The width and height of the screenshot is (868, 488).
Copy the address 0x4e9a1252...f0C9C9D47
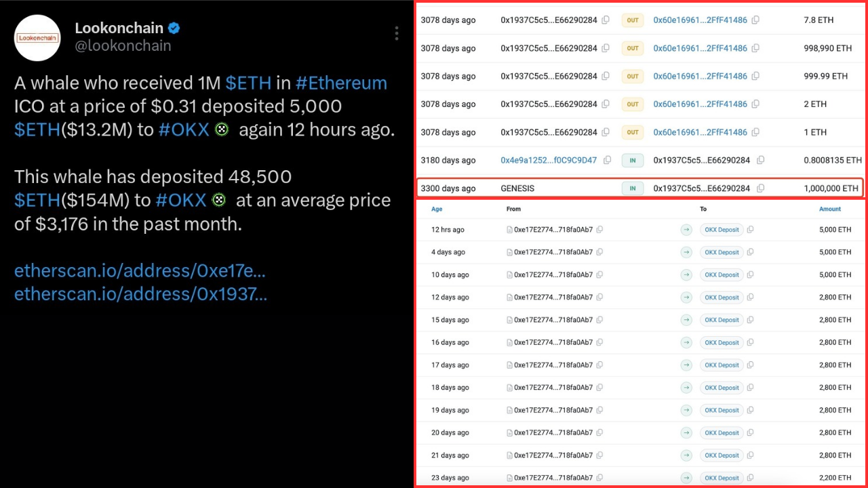(x=608, y=161)
